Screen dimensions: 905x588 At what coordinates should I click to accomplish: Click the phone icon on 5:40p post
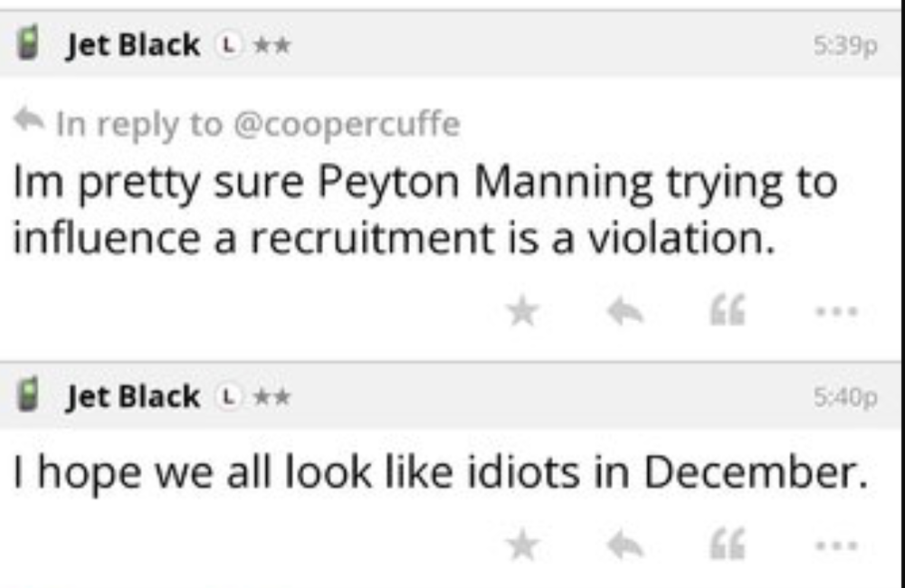click(29, 395)
